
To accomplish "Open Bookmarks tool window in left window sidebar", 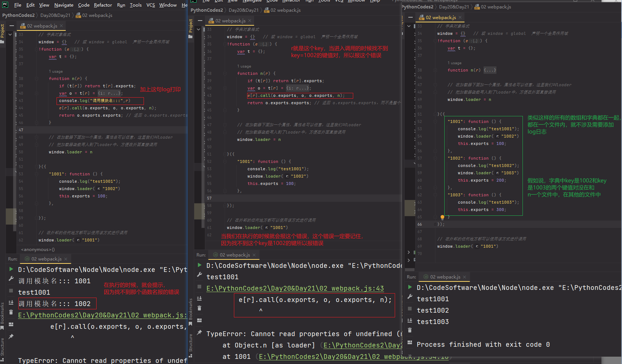I will pyautogui.click(x=2, y=316).
